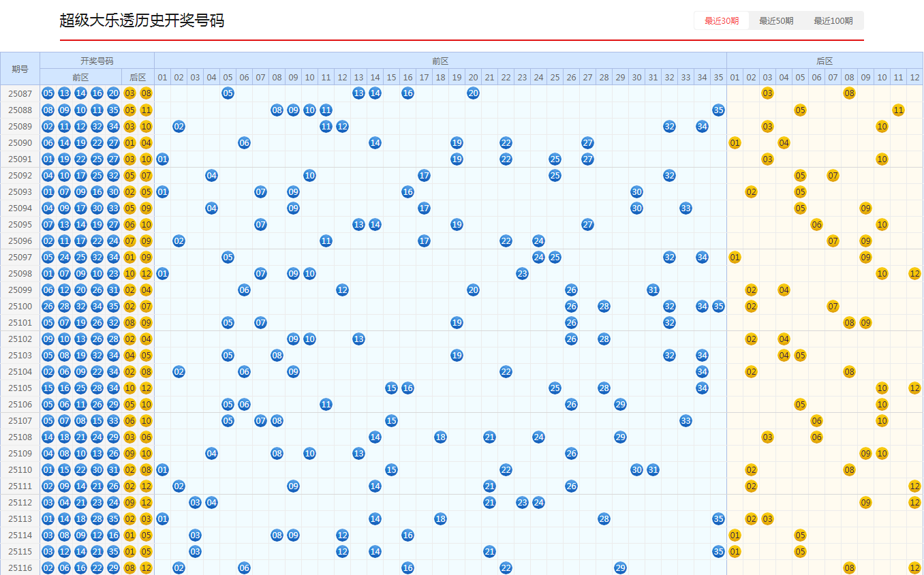Click blue ball 24 in 25096 winning numbers
This screenshot has height=575, width=924.
pyautogui.click(x=113, y=240)
